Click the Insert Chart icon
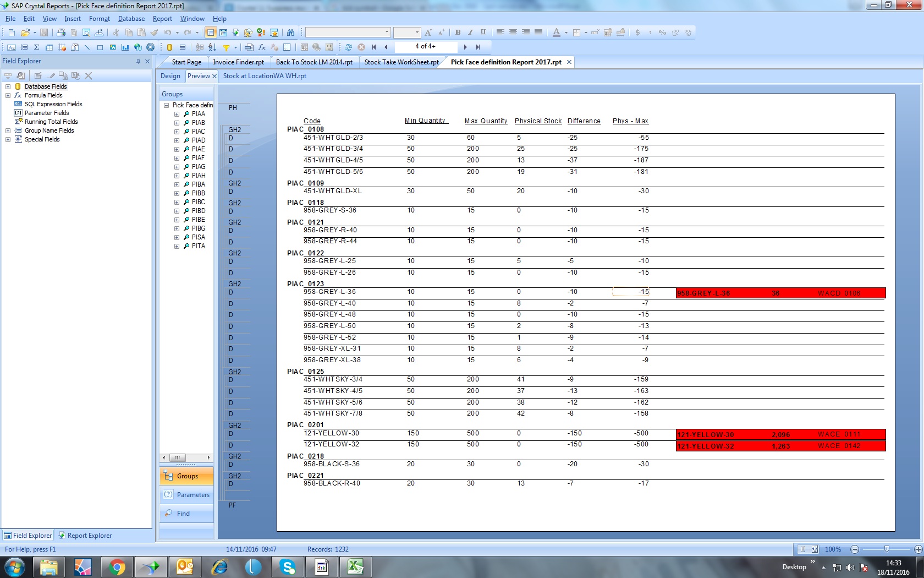 (125, 47)
